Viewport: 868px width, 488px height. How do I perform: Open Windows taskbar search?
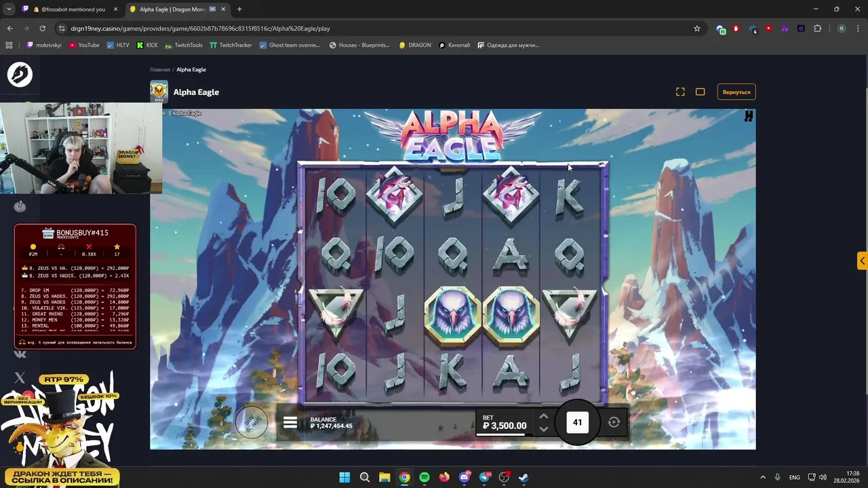coord(364,477)
